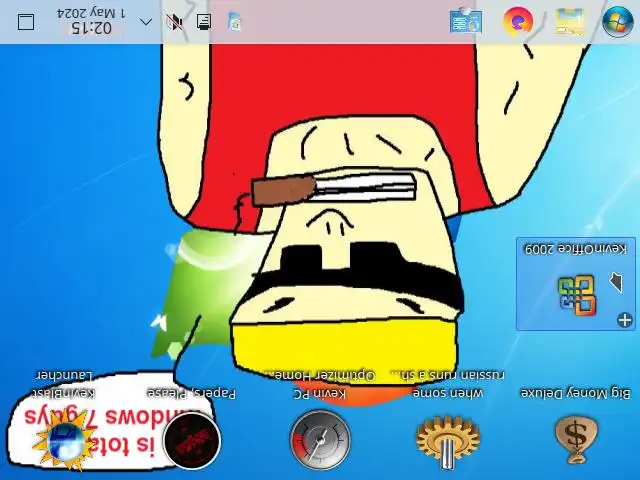This screenshot has height=480, width=640.
Task: Open File Explorer from the taskbar
Action: (x=570, y=21)
